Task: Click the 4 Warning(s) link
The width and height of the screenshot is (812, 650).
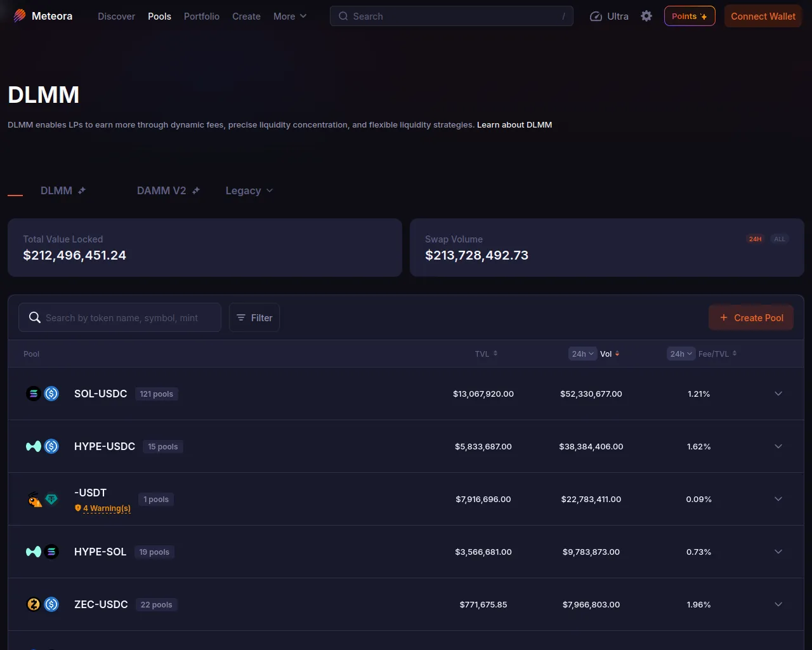Action: pos(107,508)
